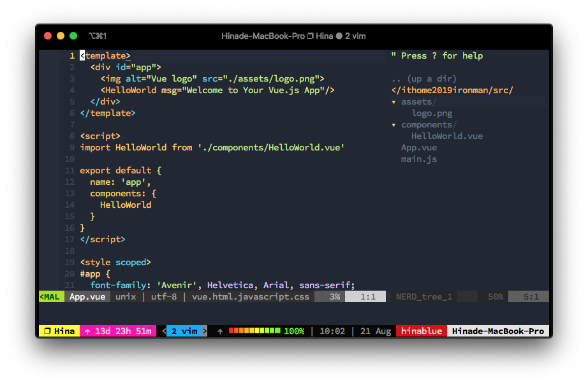Click the 1:1 cursor position in statusline

[368, 297]
